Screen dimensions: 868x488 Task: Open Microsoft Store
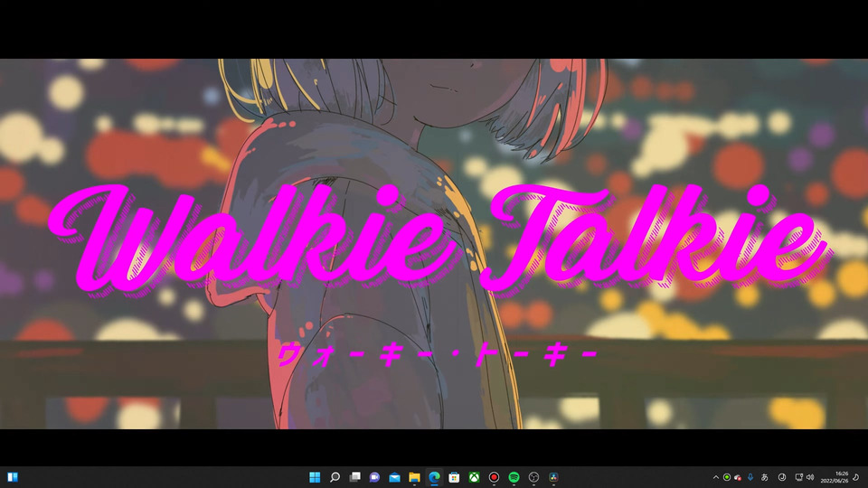coord(454,477)
